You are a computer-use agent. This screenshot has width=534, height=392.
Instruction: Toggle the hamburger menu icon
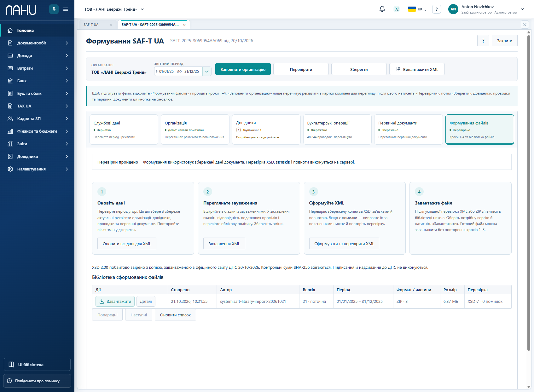(x=66, y=9)
